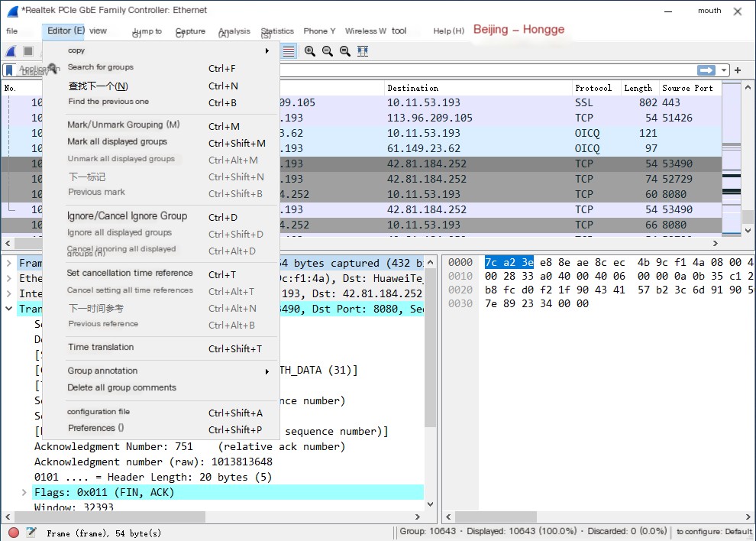Open the file menu

12,31
